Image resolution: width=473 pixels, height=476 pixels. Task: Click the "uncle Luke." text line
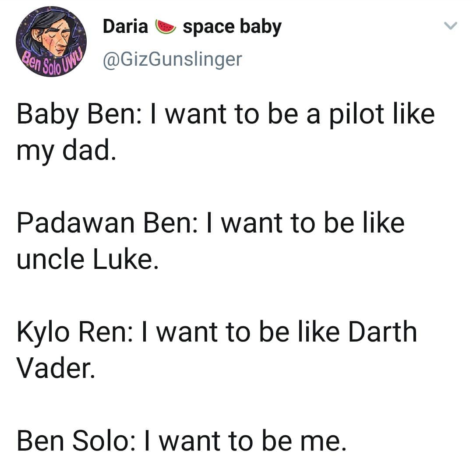88,260
